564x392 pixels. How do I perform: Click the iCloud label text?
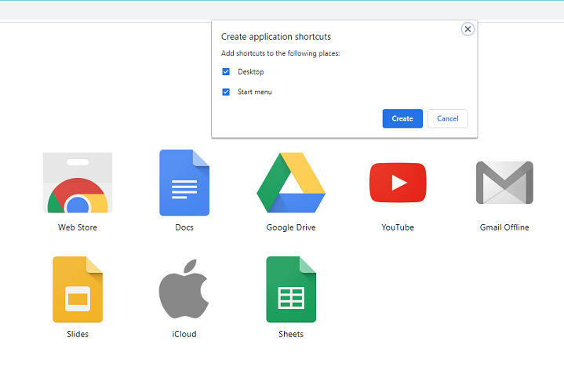[x=184, y=334]
